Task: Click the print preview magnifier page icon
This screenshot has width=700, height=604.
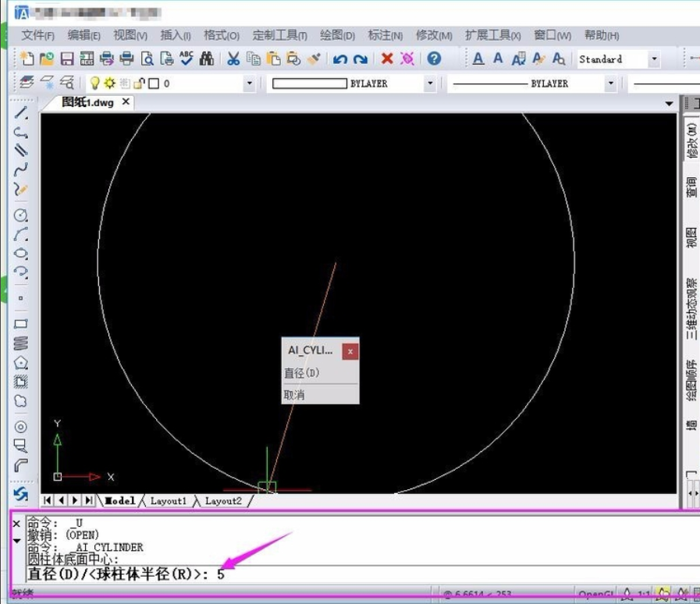Action: click(x=147, y=59)
